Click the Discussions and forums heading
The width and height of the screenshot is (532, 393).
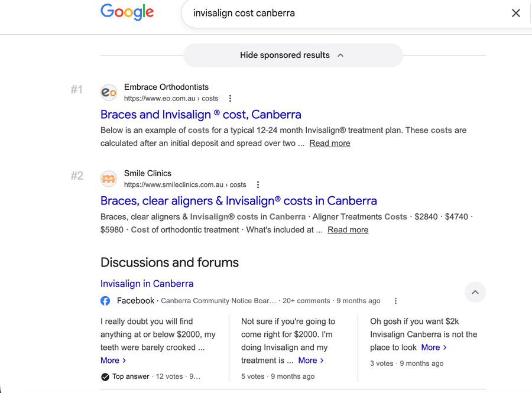click(170, 262)
